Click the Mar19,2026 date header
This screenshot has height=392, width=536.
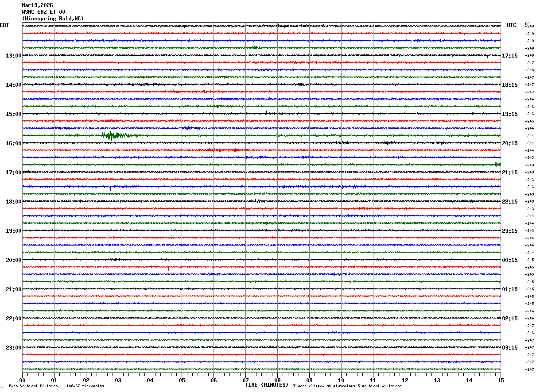coord(37,5)
